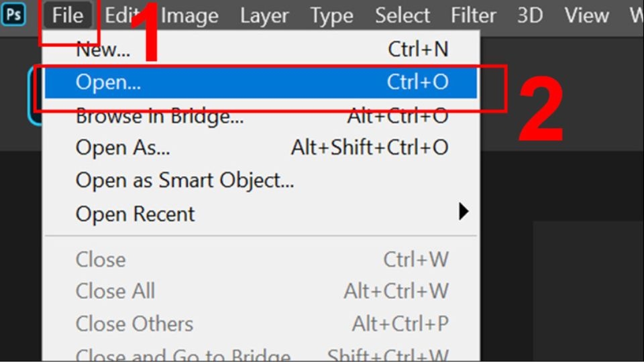The image size is (644, 362).
Task: Select the Close All entry
Action: tap(115, 292)
